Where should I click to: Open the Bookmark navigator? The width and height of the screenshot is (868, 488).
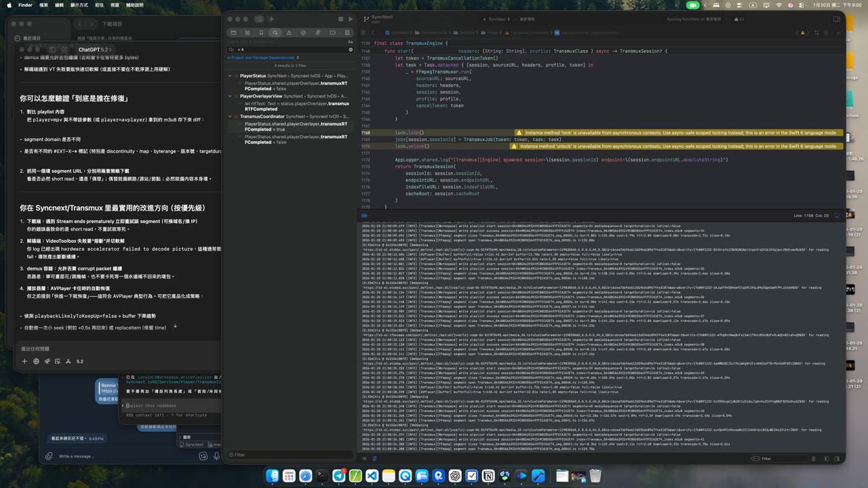click(x=261, y=33)
